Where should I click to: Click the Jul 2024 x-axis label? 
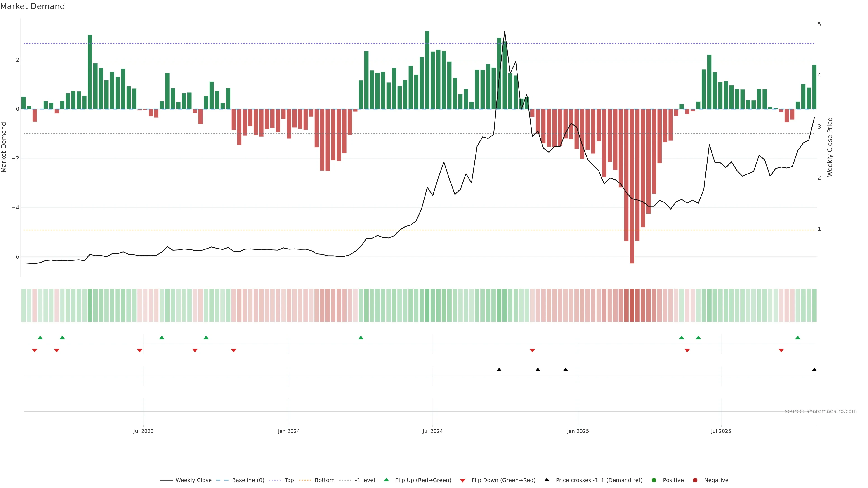click(432, 431)
